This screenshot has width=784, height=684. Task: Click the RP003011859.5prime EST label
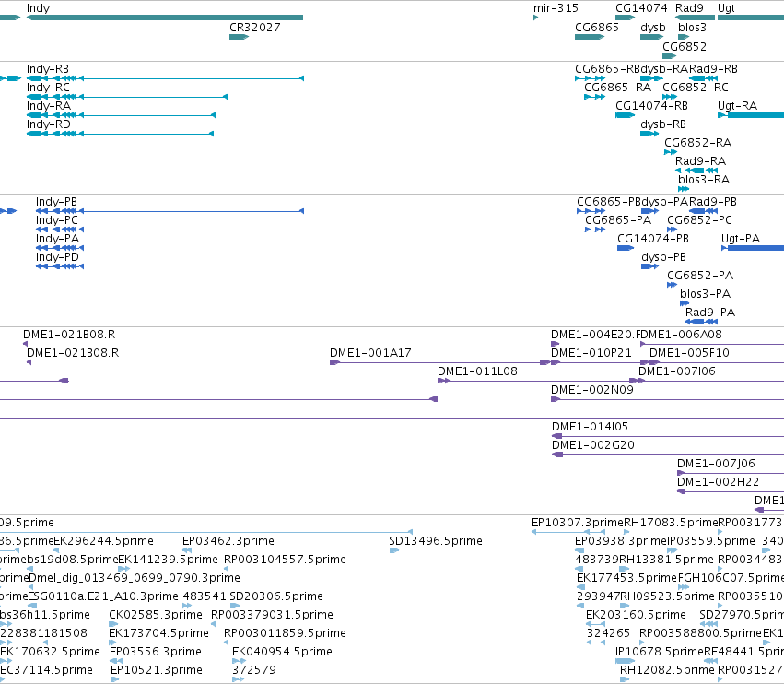[285, 633]
